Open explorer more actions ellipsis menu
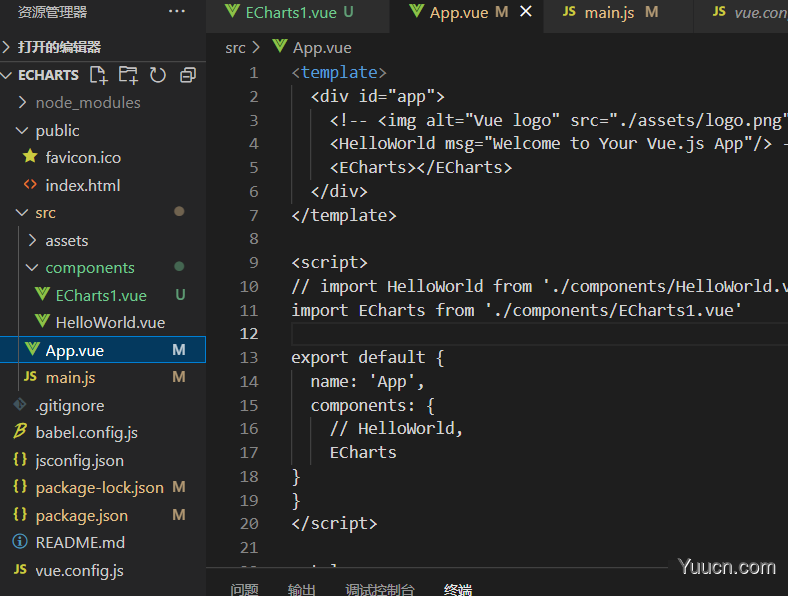The height and width of the screenshot is (596, 788). [177, 12]
